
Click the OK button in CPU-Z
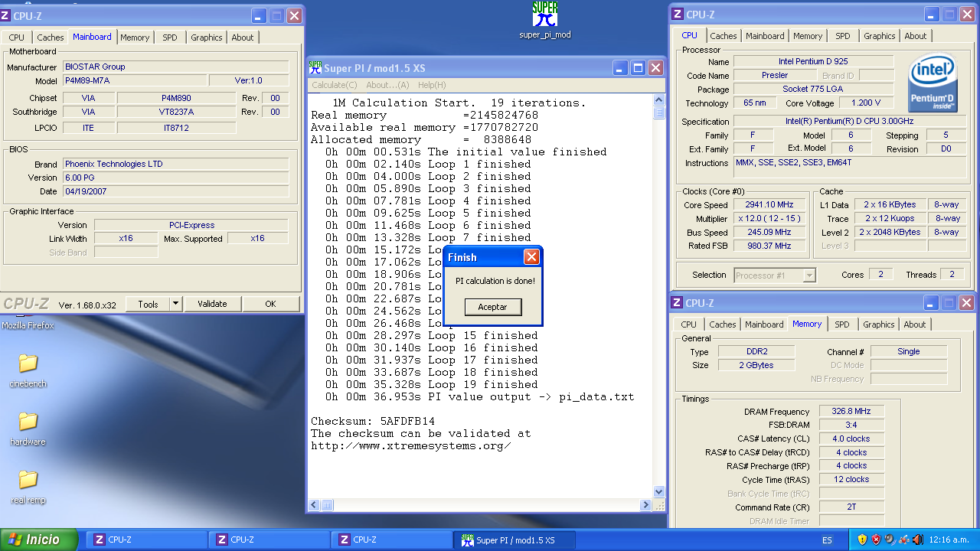coord(270,304)
